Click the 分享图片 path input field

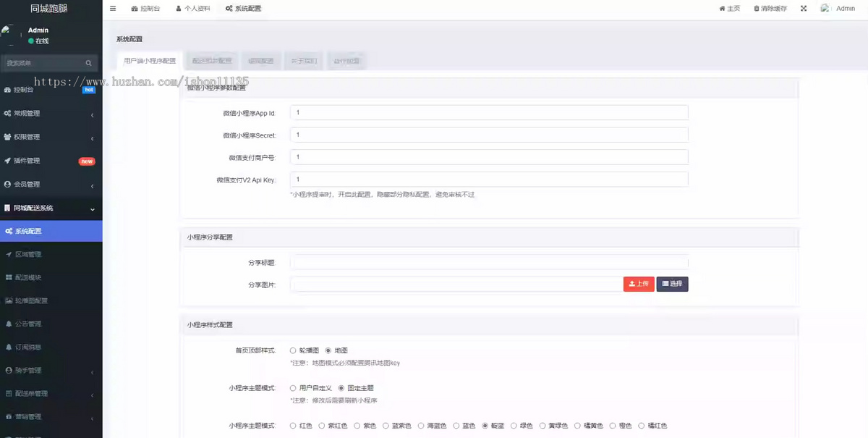click(456, 284)
